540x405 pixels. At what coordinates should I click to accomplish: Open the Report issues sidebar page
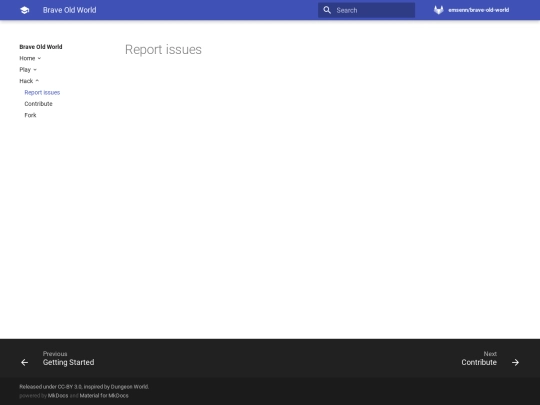42,92
